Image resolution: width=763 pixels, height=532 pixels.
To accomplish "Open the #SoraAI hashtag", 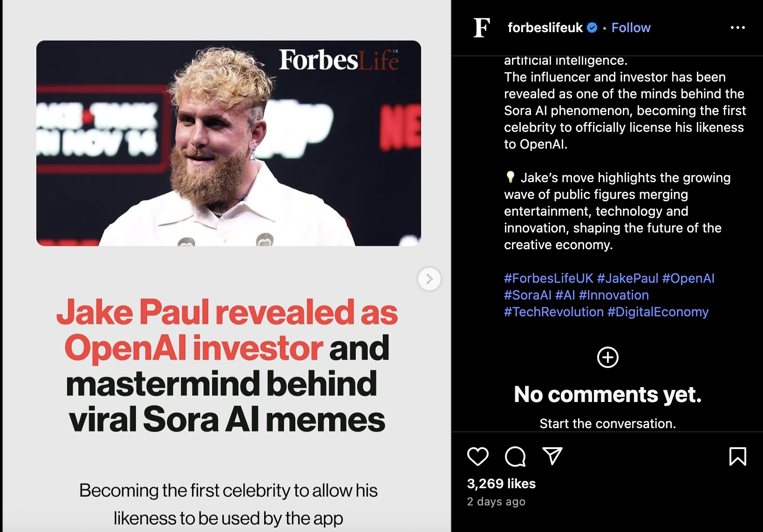I will 527,295.
